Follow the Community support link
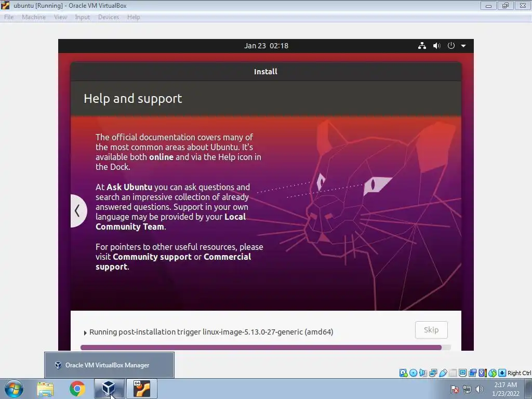The image size is (532, 399). click(152, 257)
